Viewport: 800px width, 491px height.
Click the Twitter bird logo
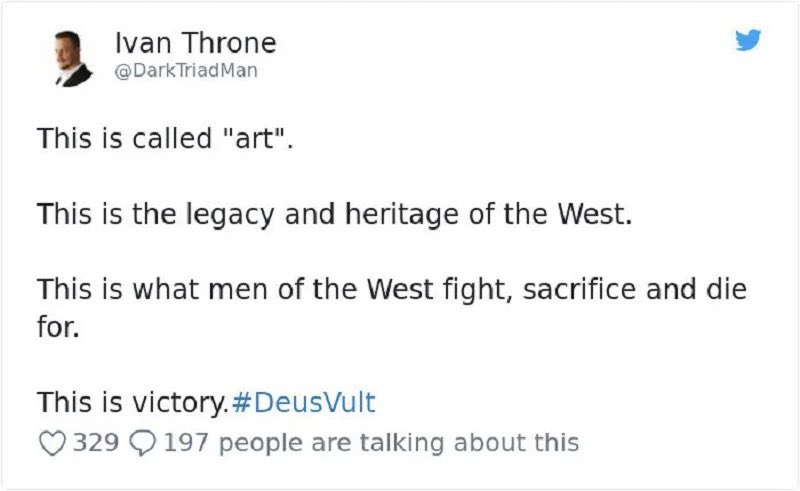746,39
